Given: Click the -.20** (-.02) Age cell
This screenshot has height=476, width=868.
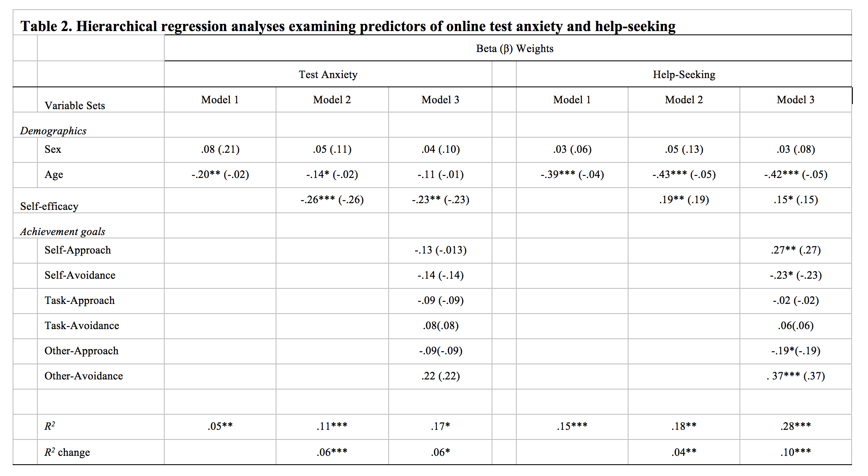Looking at the screenshot, I should click(x=220, y=175).
